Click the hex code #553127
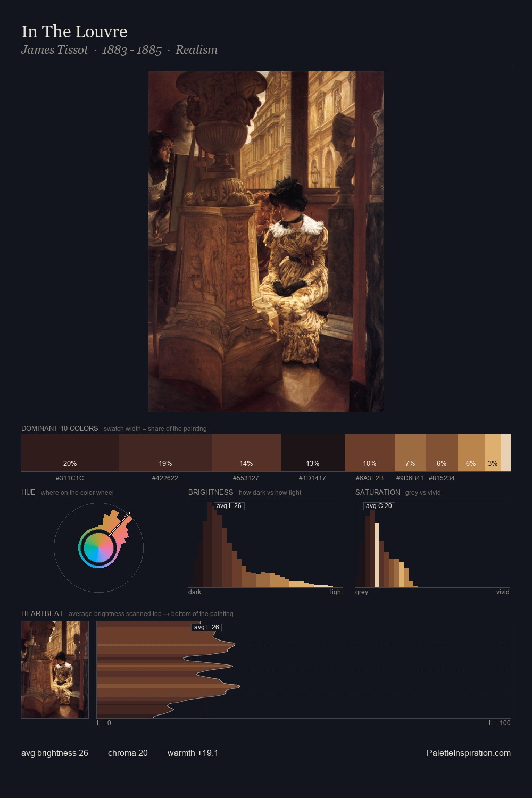This screenshot has width=532, height=798. (246, 478)
